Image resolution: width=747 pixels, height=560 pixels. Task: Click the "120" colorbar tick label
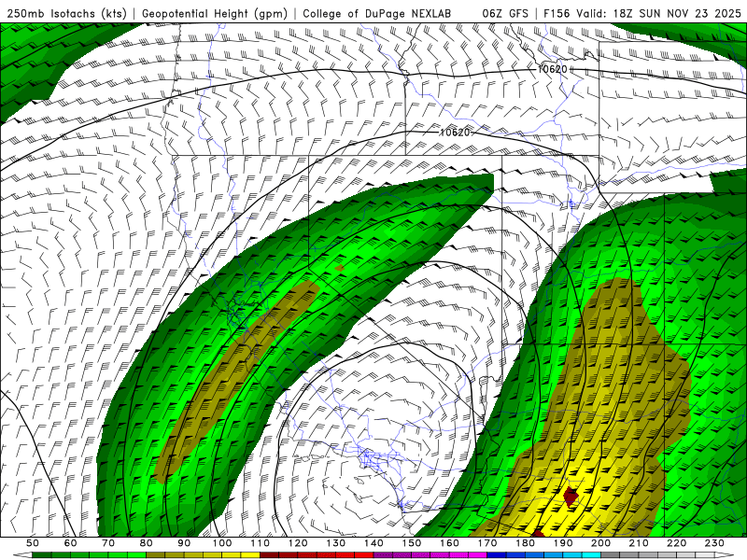tap(298, 543)
